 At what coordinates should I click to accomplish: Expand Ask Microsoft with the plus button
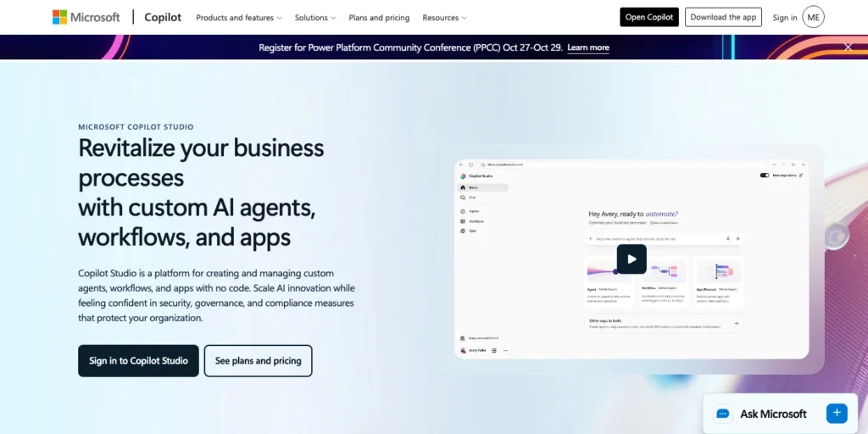click(837, 413)
